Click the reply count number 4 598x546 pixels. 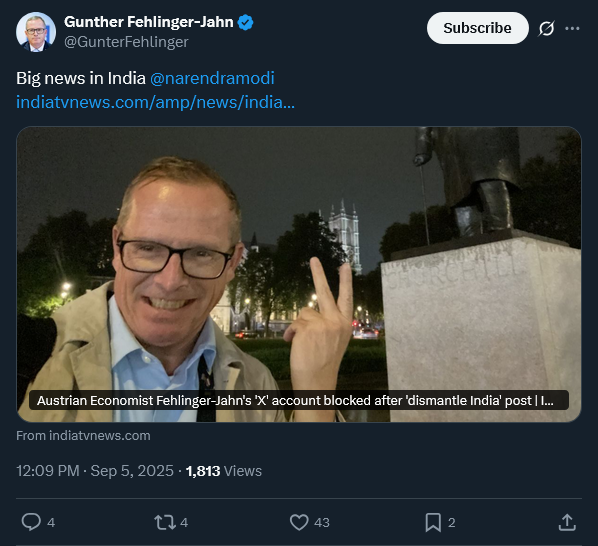pyautogui.click(x=51, y=522)
